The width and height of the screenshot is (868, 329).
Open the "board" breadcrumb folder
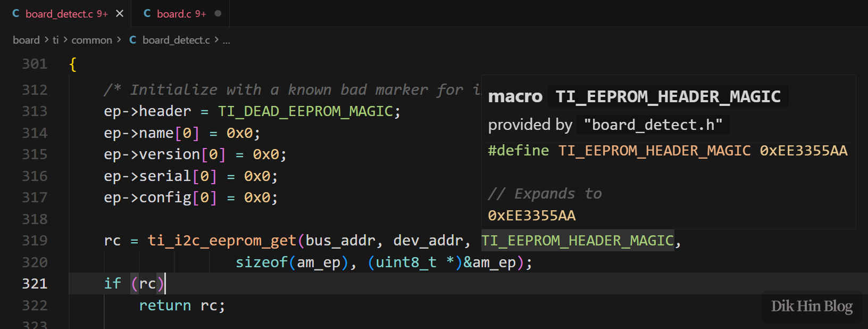coord(26,40)
